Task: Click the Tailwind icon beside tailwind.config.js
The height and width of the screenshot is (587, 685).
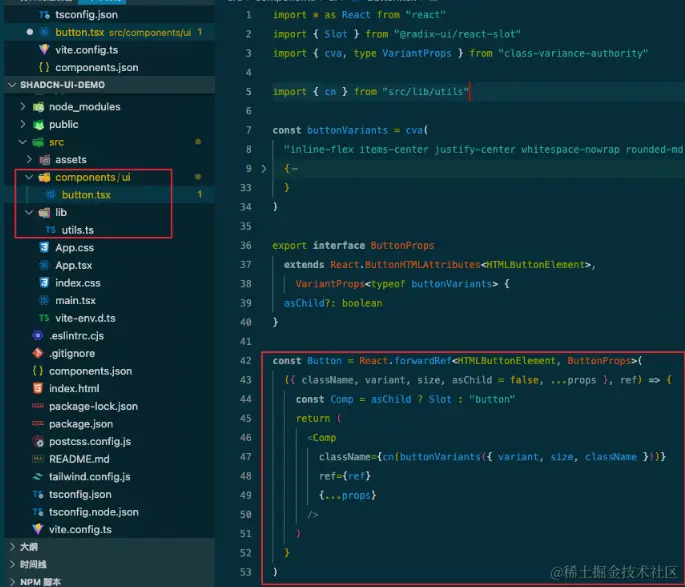Action: [x=38, y=477]
